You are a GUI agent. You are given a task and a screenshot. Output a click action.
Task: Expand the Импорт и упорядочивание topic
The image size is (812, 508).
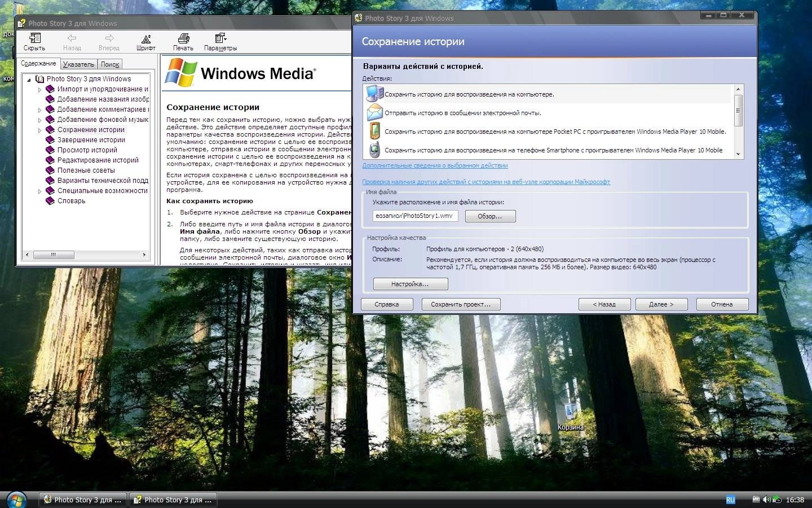(39, 90)
